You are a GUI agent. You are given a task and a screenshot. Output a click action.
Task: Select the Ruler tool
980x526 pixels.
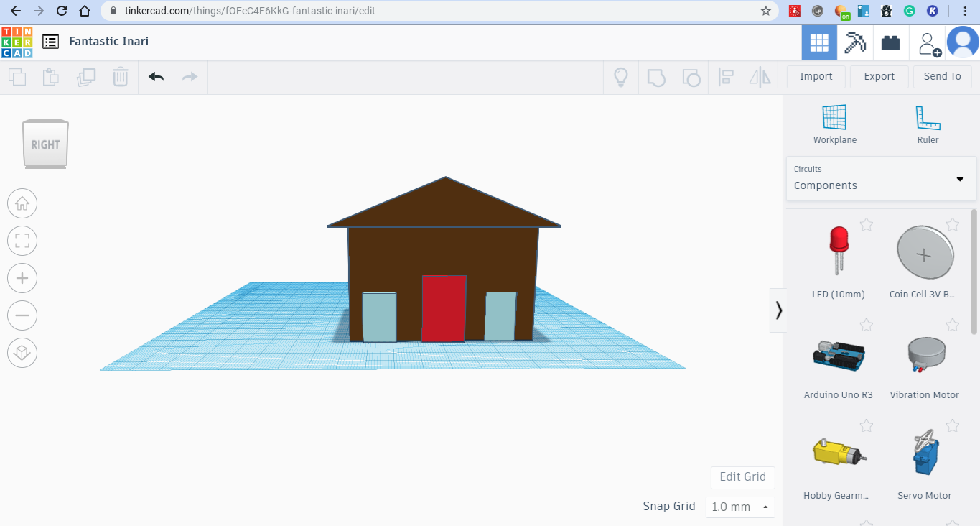927,122
